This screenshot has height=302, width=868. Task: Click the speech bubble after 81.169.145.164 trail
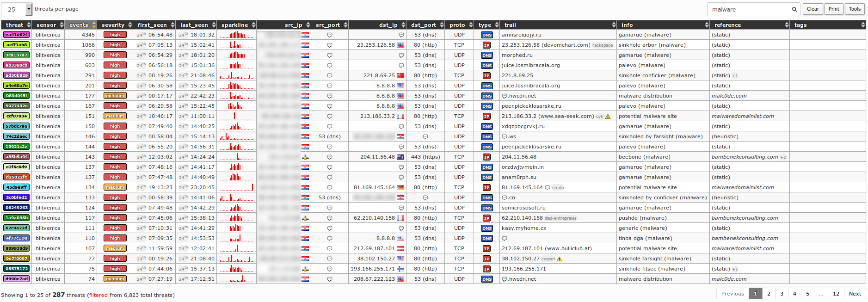point(548,188)
